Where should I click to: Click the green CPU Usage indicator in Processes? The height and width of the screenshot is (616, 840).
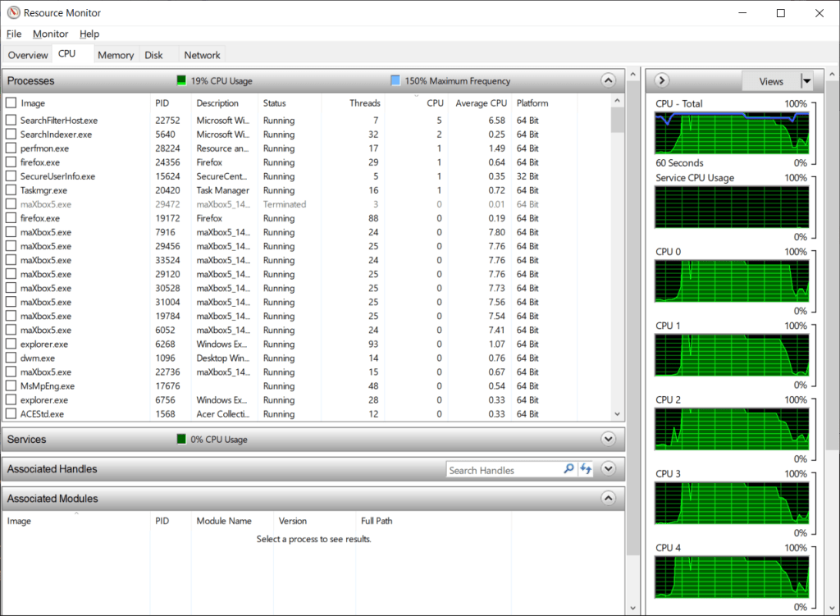(182, 81)
